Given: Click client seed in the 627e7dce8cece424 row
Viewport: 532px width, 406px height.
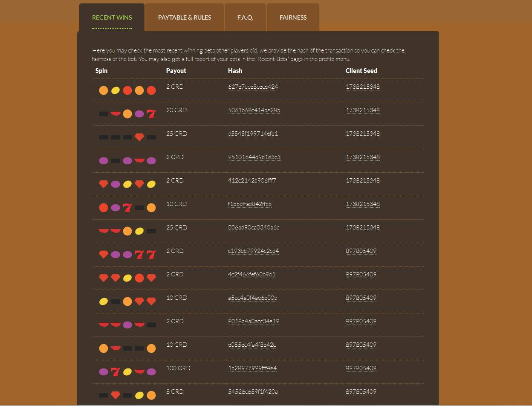Looking at the screenshot, I should (x=362, y=87).
